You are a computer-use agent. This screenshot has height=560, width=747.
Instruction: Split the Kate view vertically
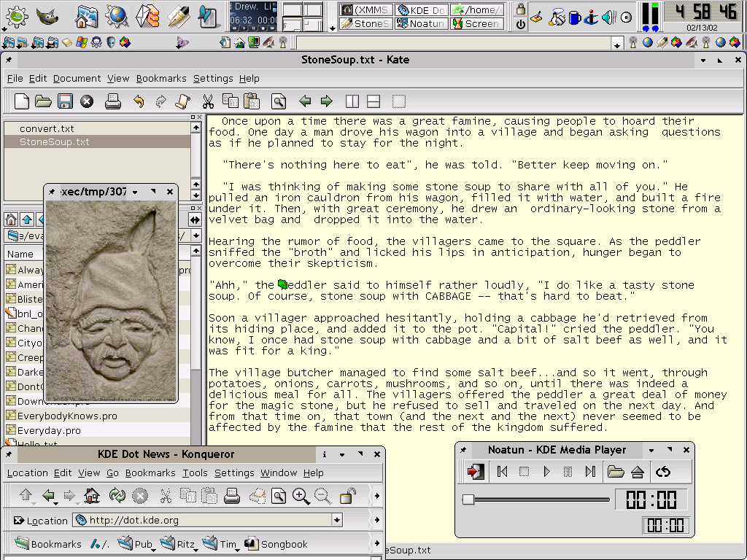(352, 101)
